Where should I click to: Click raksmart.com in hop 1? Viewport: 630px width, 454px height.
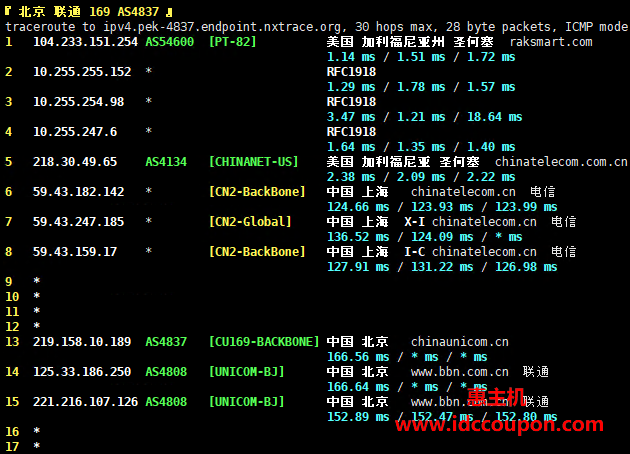[x=551, y=42]
